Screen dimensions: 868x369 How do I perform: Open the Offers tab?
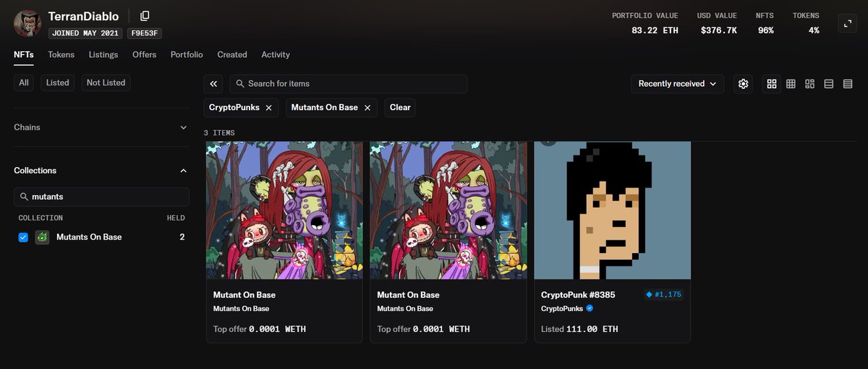click(x=145, y=54)
